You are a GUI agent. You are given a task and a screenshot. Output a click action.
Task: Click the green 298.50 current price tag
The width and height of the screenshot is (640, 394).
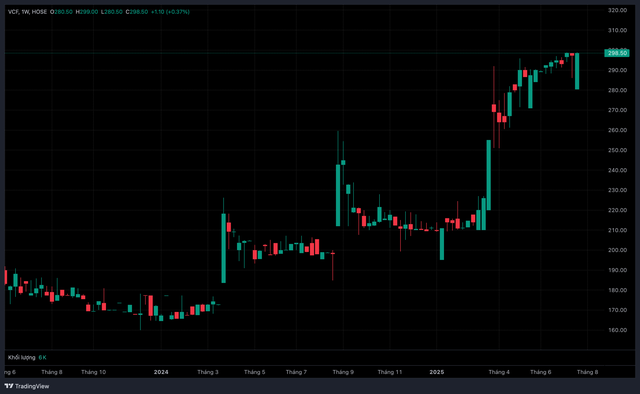(616, 53)
